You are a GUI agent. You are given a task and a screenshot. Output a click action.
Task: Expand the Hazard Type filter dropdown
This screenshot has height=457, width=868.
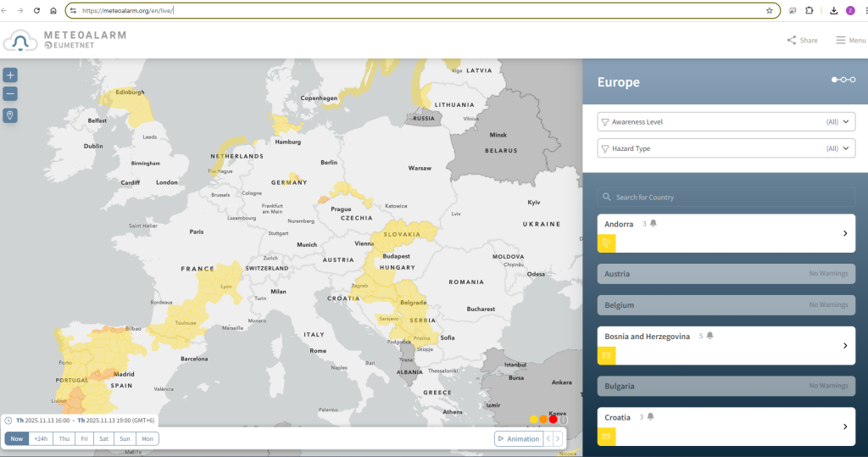(726, 148)
